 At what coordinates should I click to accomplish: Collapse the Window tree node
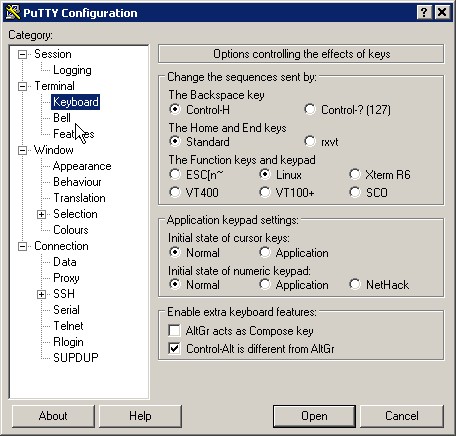click(23, 150)
